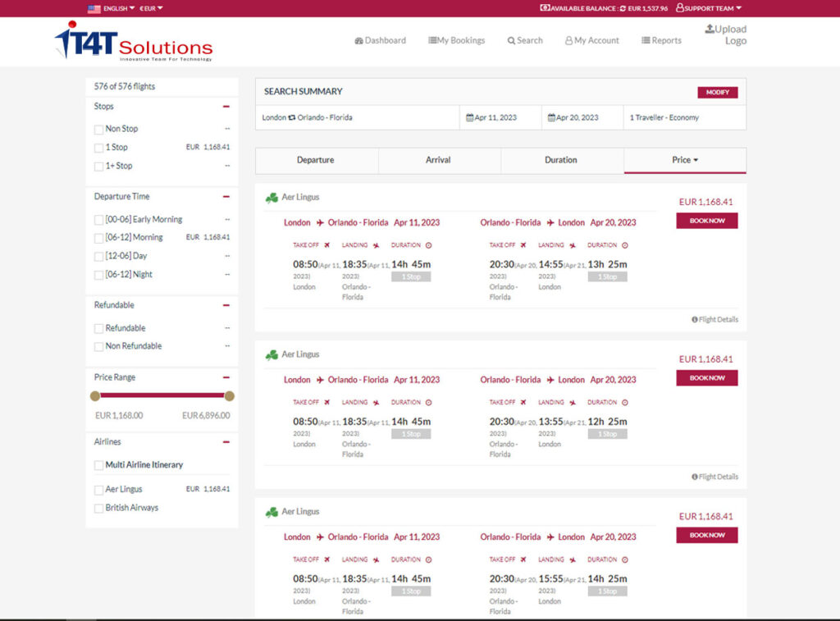Click the first card's return duration clock icon

click(x=624, y=245)
